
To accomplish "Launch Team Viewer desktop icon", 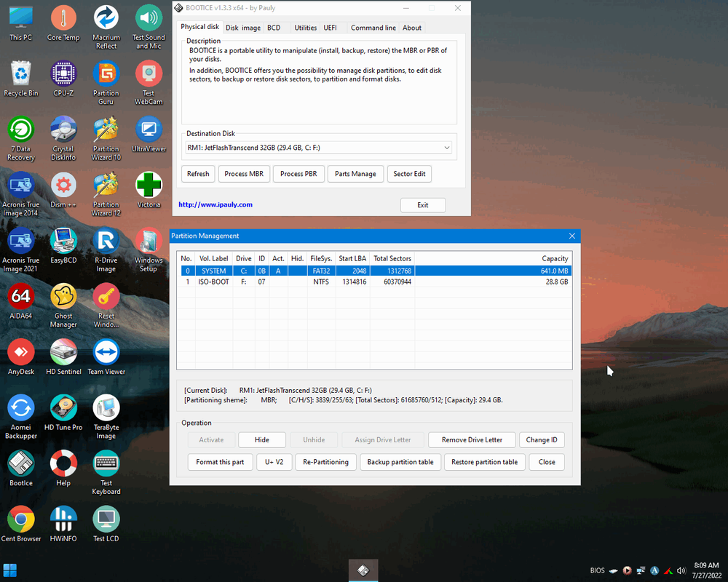I will tap(106, 357).
